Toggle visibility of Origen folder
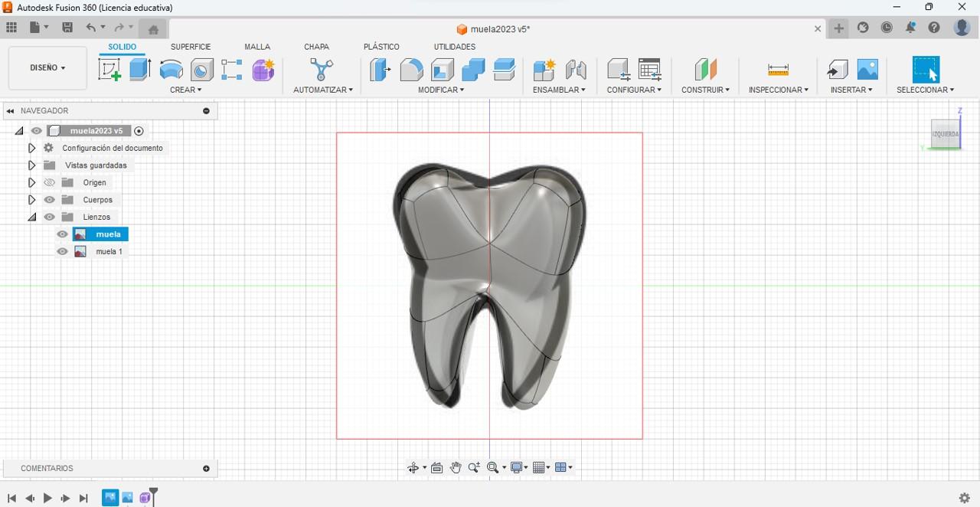This screenshot has width=980, height=507. pyautogui.click(x=50, y=182)
